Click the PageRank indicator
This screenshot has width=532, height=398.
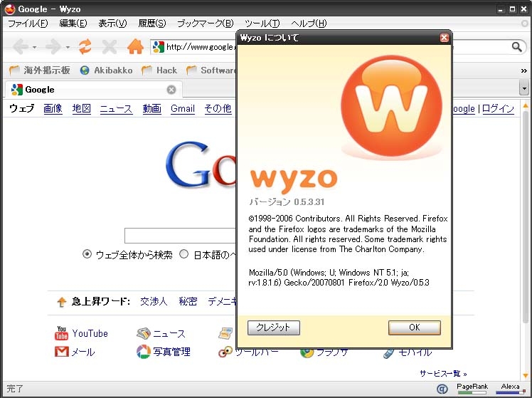[x=472, y=389]
